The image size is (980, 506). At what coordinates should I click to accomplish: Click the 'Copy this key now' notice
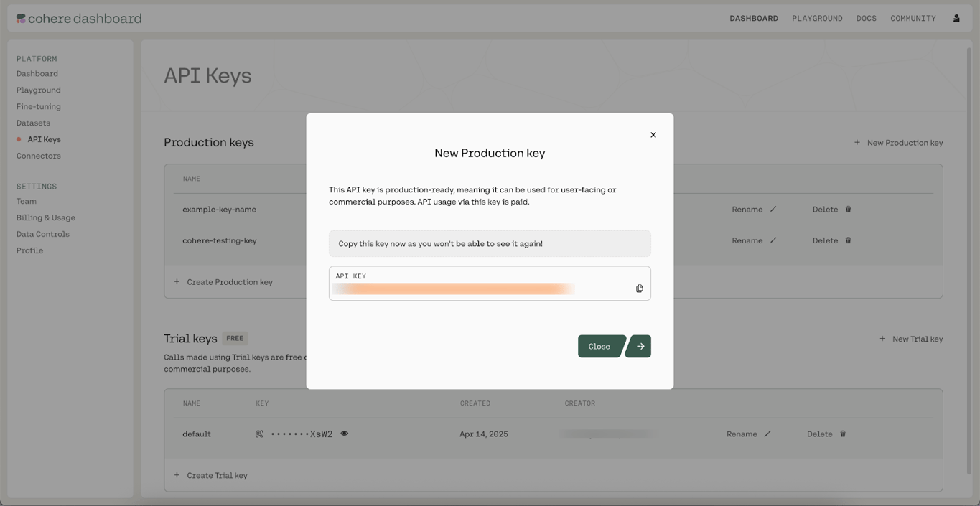point(490,243)
